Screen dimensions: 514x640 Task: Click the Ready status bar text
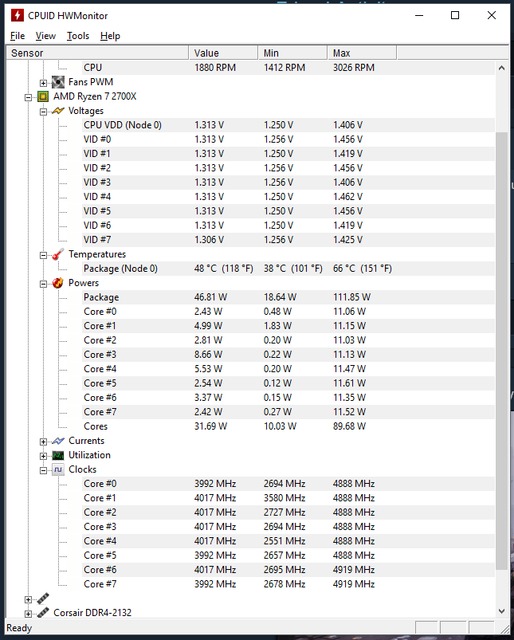(x=19, y=628)
